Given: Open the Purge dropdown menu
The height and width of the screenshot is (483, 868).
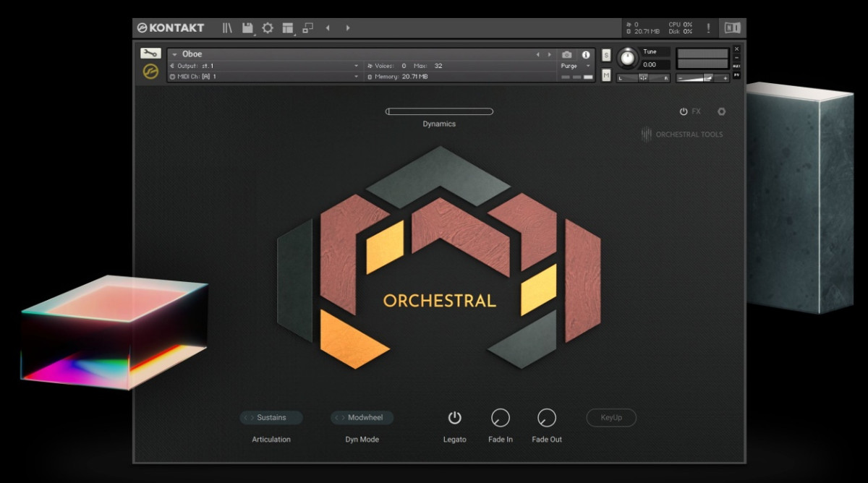Looking at the screenshot, I should [576, 66].
